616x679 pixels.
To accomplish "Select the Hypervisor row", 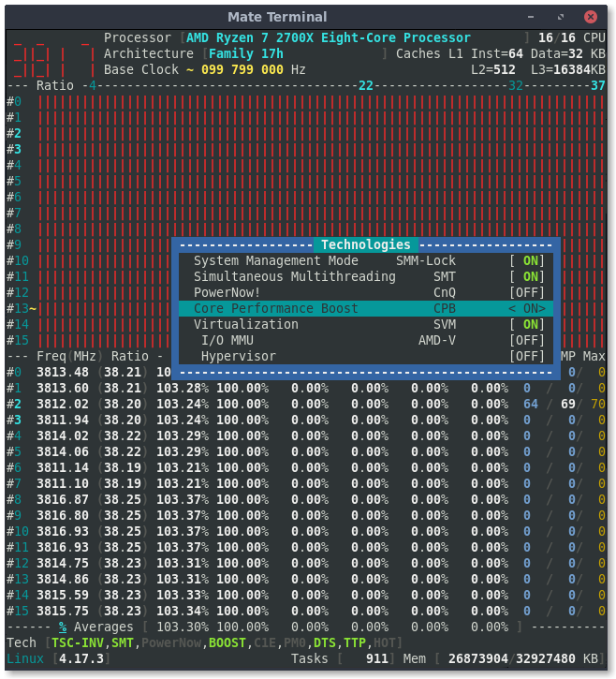I will coord(366,357).
